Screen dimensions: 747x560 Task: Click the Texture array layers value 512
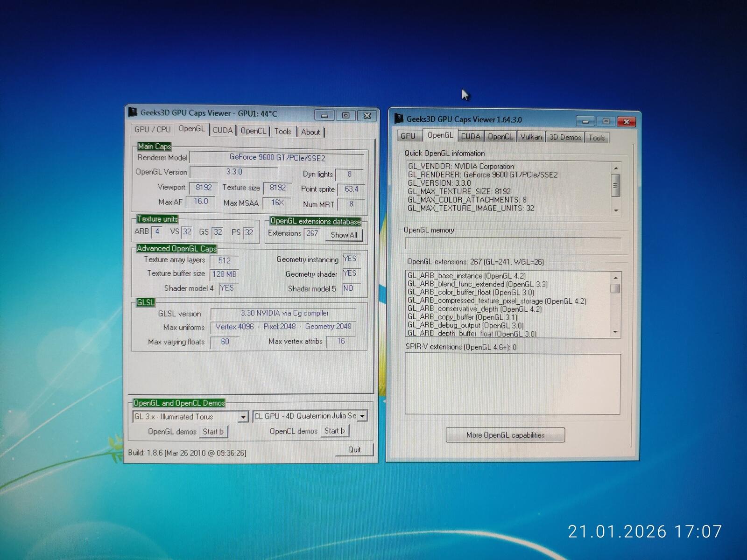224,261
